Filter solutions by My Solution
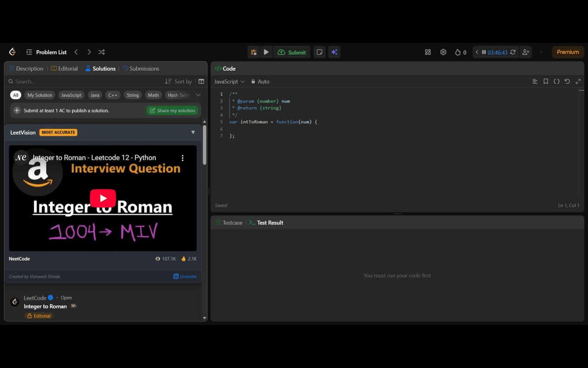This screenshot has width=588, height=368. (40, 95)
